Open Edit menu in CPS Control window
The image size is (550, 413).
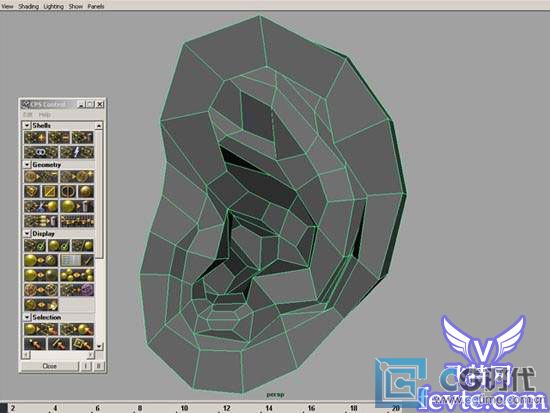pos(27,115)
